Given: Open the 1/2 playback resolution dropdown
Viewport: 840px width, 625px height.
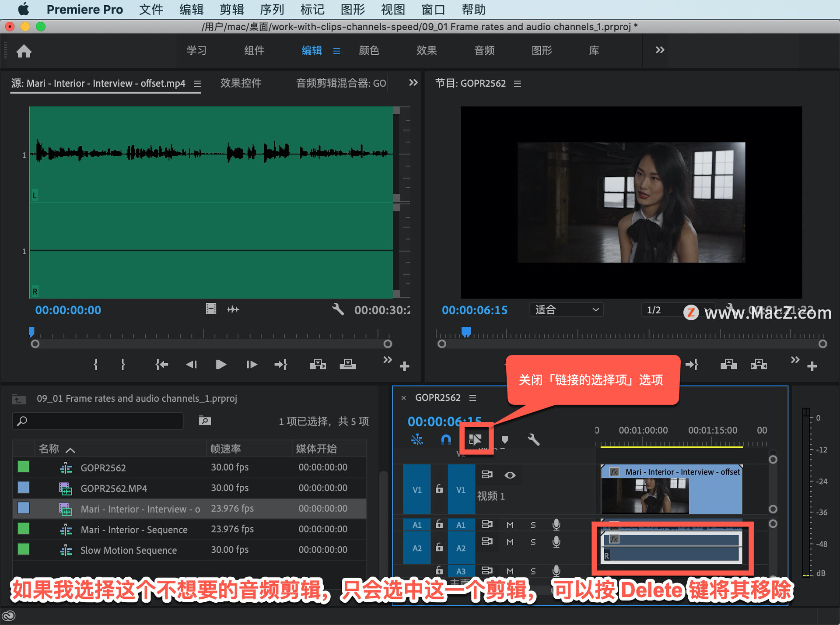Looking at the screenshot, I should pos(678,309).
